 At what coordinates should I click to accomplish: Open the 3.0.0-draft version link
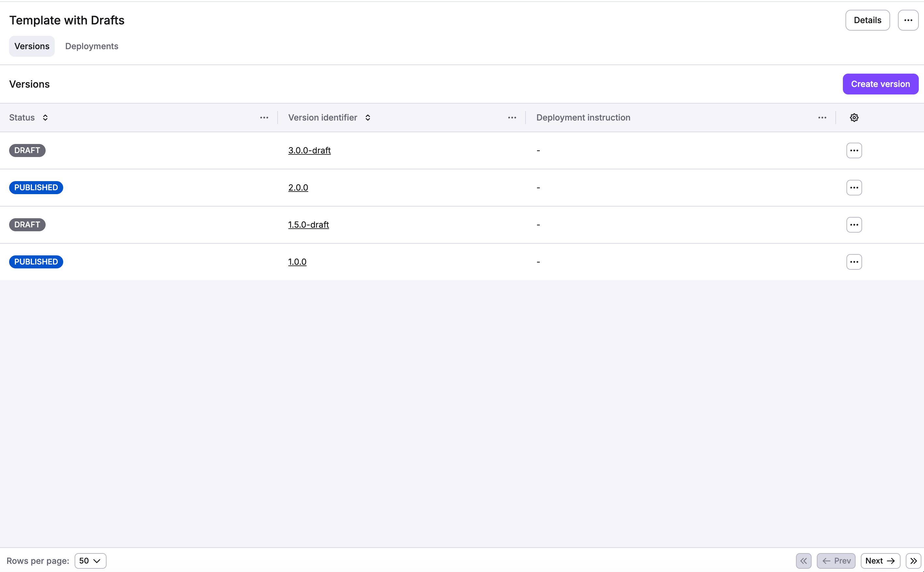[x=309, y=150]
